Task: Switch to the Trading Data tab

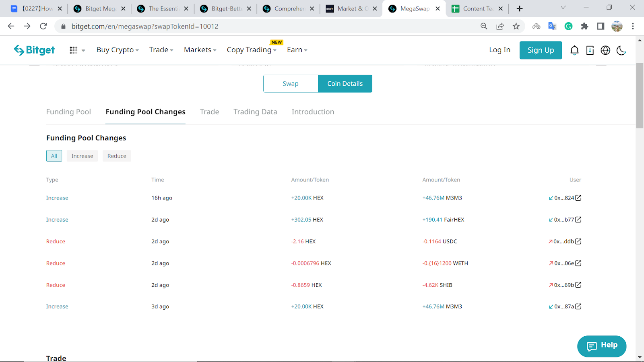Action: (255, 112)
